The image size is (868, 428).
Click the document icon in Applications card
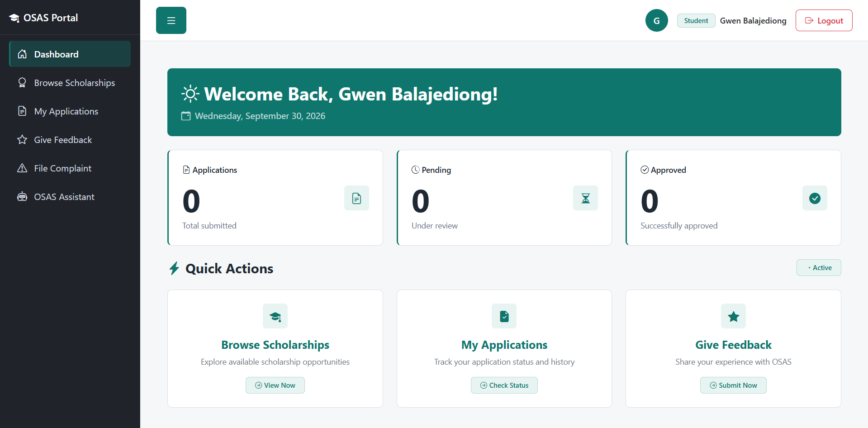[356, 198]
